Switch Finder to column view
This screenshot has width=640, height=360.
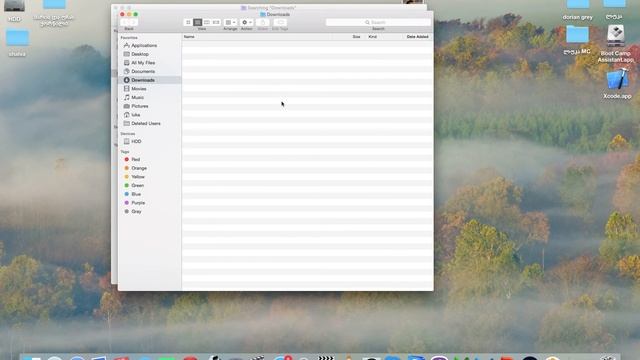207,22
